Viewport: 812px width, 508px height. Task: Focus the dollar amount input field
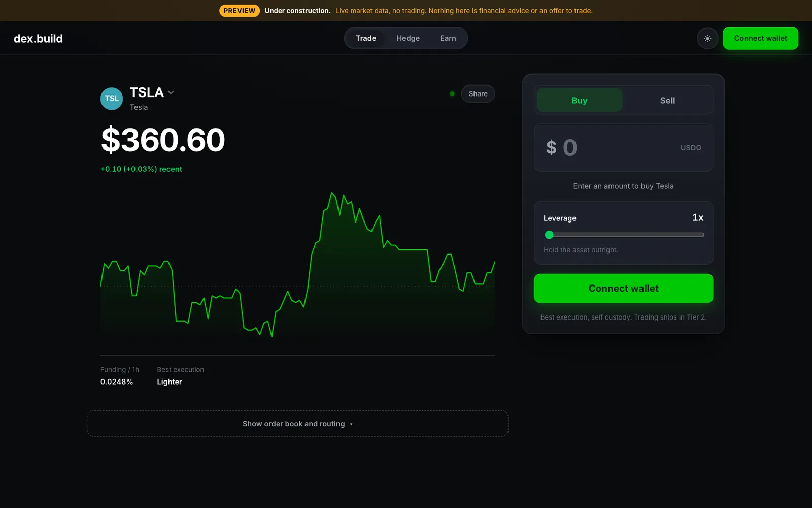click(x=623, y=148)
